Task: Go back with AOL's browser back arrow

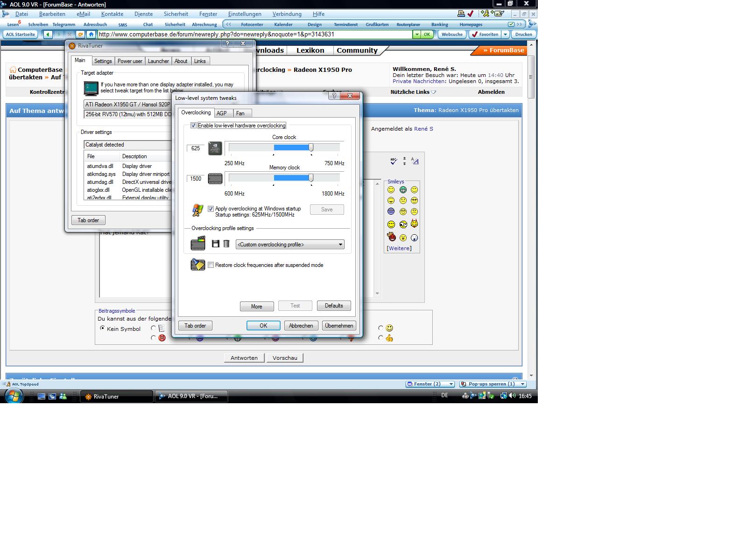Action: tap(48, 35)
